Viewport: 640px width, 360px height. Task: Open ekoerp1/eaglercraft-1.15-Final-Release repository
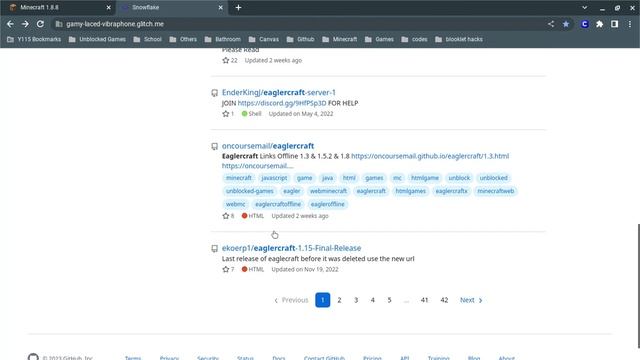pyautogui.click(x=291, y=248)
